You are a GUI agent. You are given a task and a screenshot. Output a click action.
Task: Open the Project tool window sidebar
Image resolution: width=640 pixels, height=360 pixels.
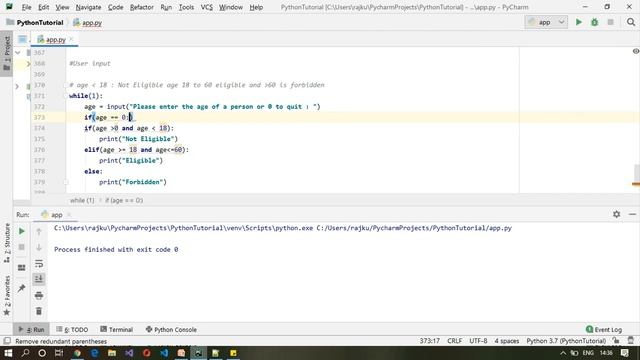click(x=7, y=53)
